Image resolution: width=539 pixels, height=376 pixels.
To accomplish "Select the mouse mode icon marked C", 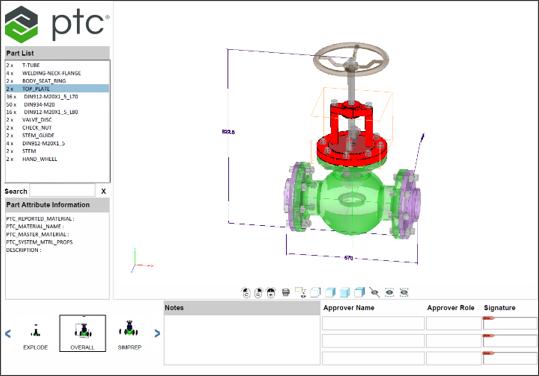I will click(x=246, y=292).
